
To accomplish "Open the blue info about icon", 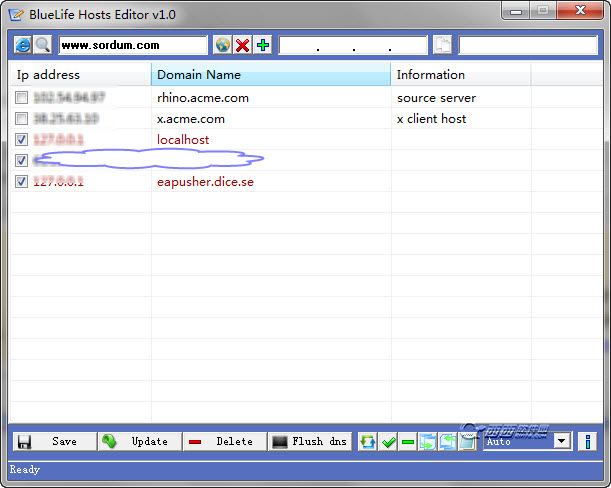I will click(588, 442).
